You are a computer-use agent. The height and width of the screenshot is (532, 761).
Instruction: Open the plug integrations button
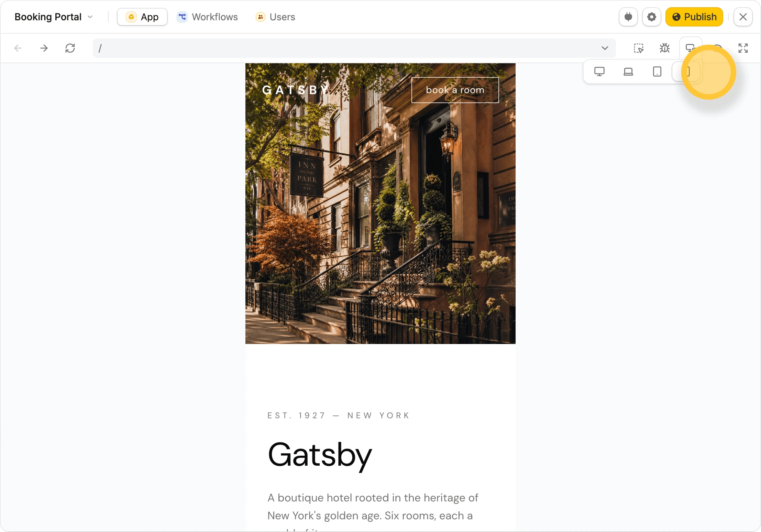tap(628, 17)
